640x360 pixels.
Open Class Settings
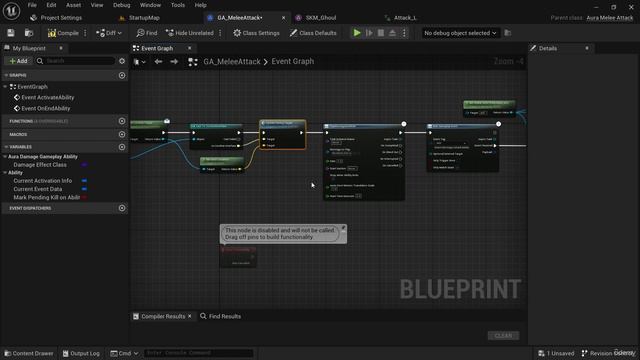(x=256, y=33)
